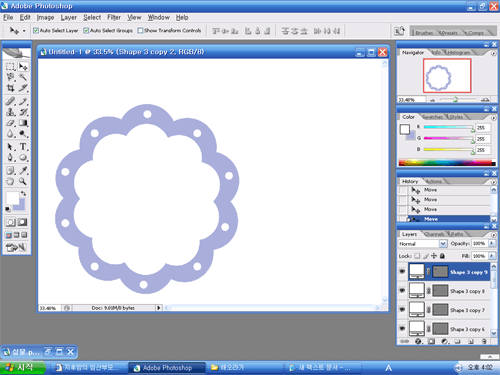This screenshot has width=500, height=375.
Task: Select the Dodge tool
Action: (23, 134)
